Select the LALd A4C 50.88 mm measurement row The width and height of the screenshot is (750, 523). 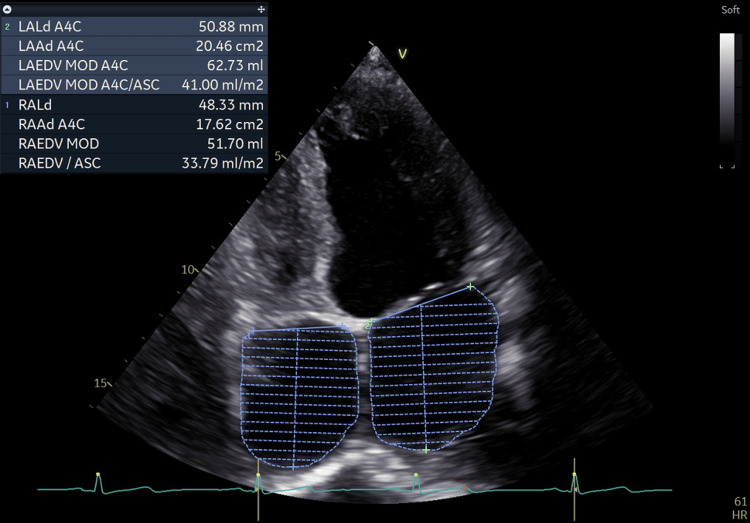coord(134,27)
